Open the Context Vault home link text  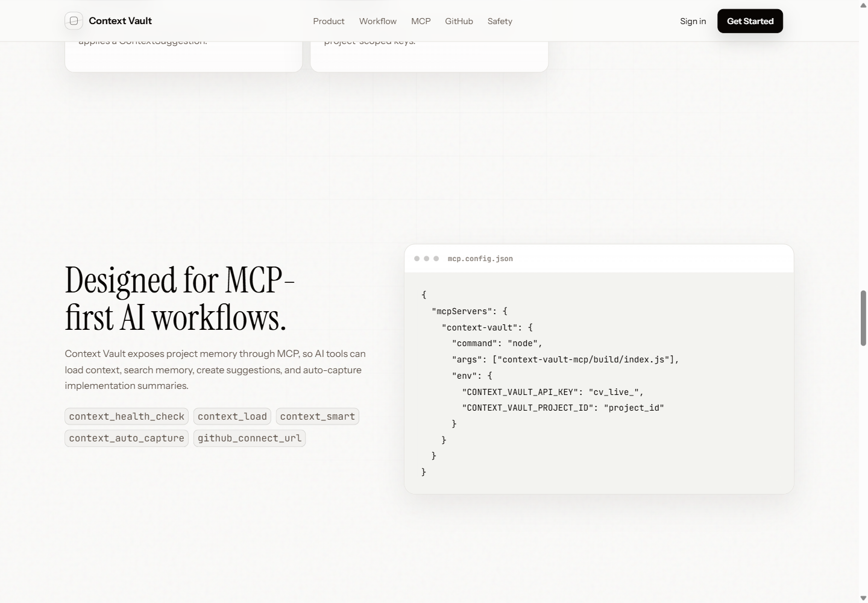pos(120,21)
